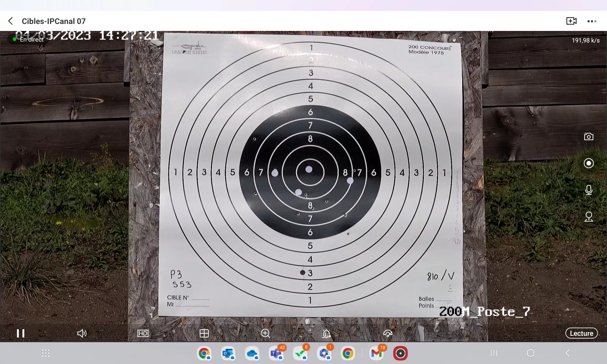Open the app drawer grid

point(46,353)
